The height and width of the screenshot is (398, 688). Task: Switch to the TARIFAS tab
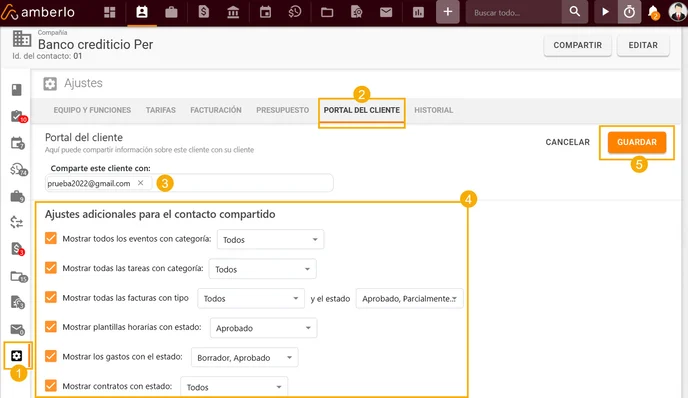tap(161, 110)
